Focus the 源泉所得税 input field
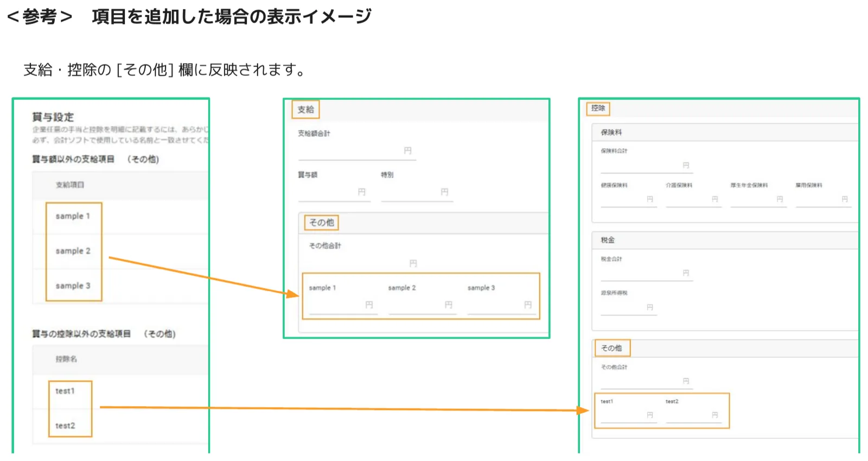Image resolution: width=868 pixels, height=461 pixels. (x=628, y=308)
